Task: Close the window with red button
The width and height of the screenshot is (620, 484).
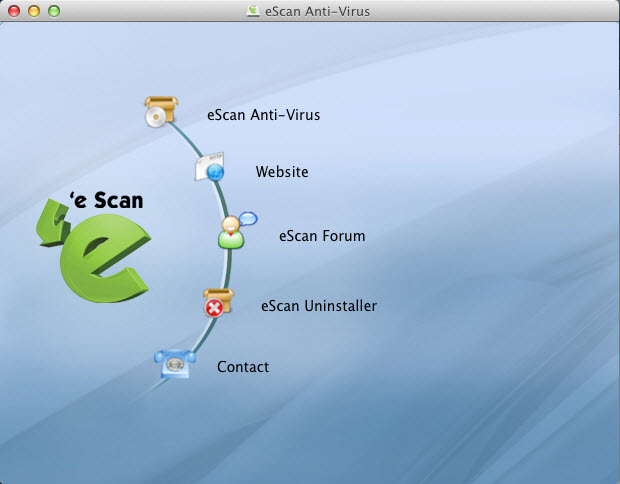Action: 14,11
